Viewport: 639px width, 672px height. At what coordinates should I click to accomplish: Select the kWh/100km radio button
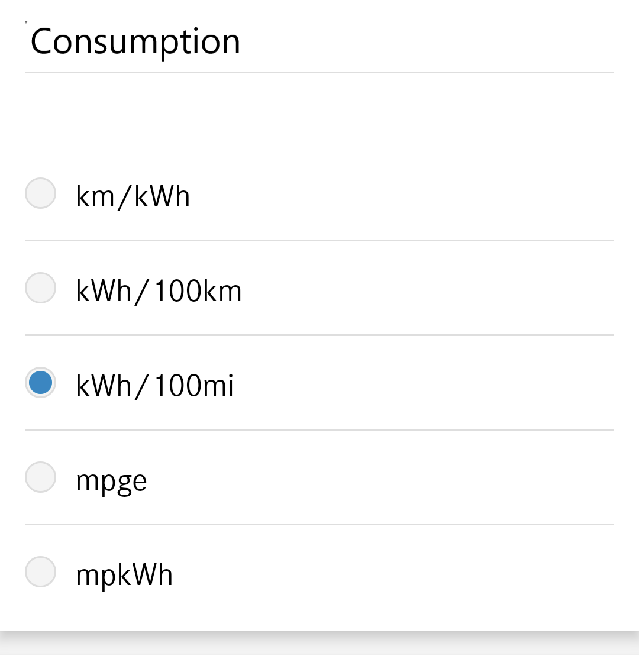tap(40, 288)
